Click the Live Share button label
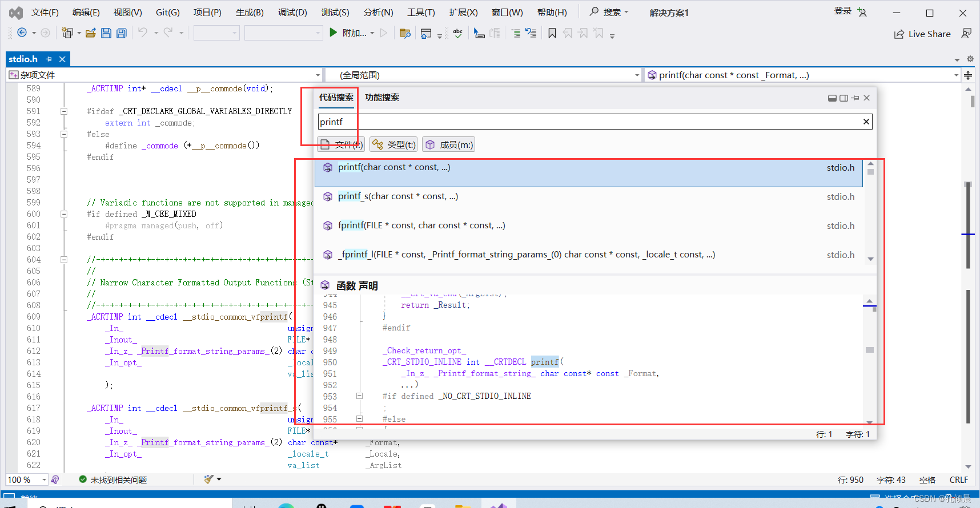The image size is (980, 508). 929,34
